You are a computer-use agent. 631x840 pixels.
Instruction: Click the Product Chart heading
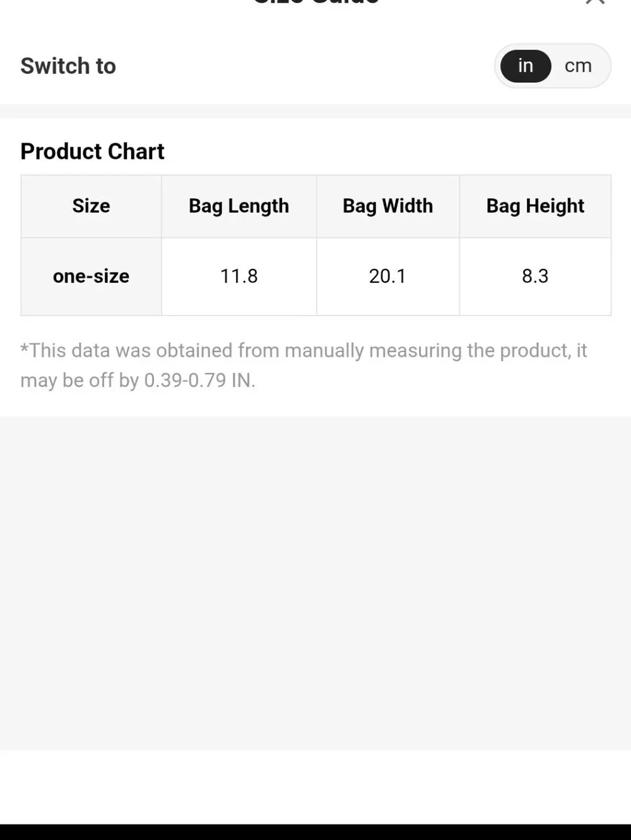pyautogui.click(x=92, y=151)
